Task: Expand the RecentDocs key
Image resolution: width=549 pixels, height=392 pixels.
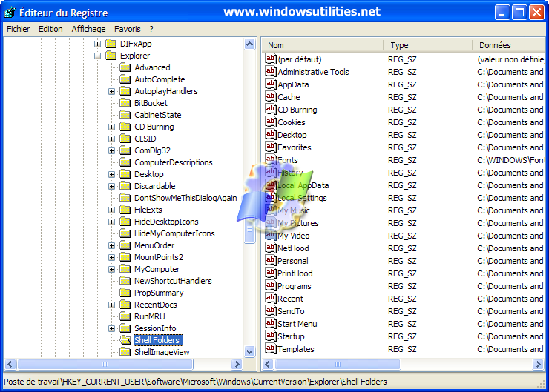Action: coord(112,305)
